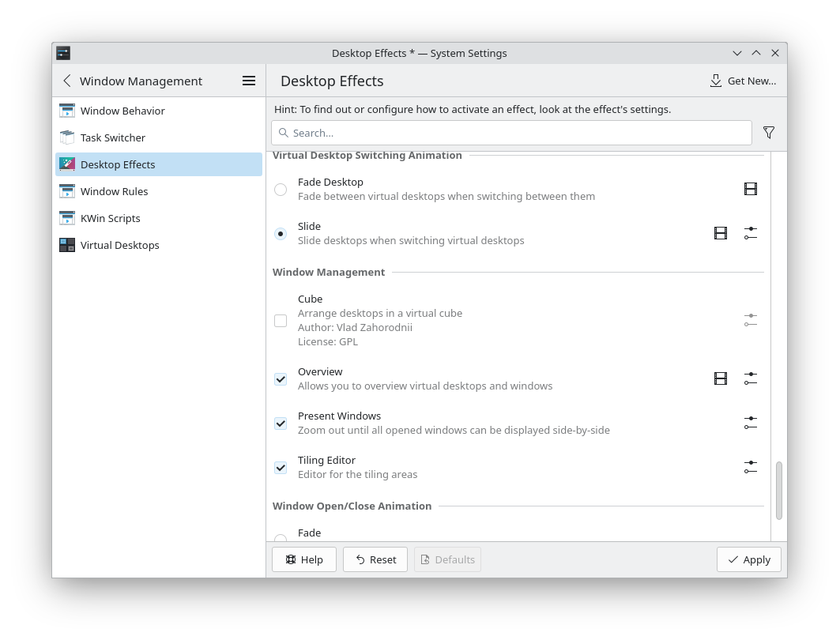Open the Window Behavior section
840x640 pixels.
coord(122,111)
